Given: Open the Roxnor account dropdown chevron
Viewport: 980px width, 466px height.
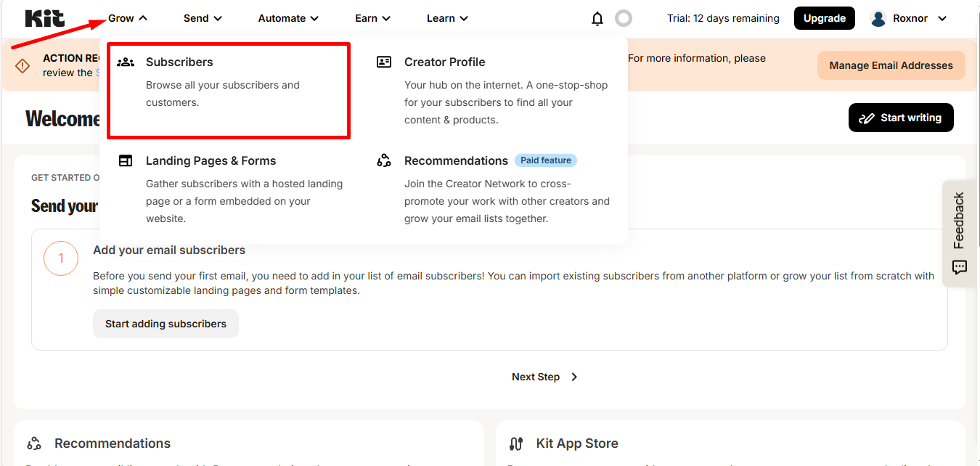Looking at the screenshot, I should [942, 19].
